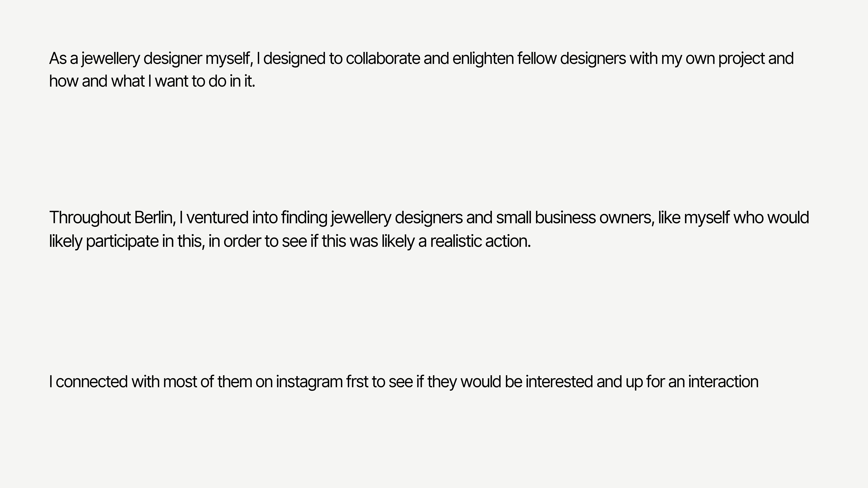Image resolution: width=868 pixels, height=488 pixels.
Task: Click the word "Throughout" starting the second paragraph
Action: pos(90,218)
